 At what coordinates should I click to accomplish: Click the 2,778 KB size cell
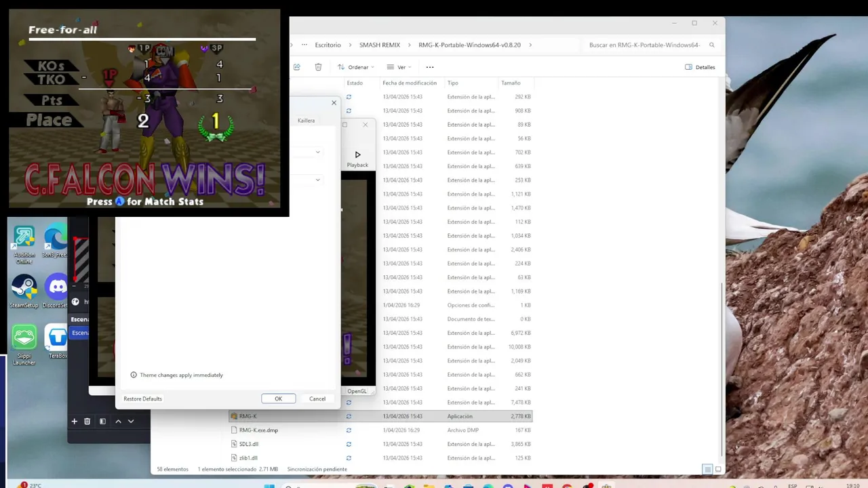(520, 416)
